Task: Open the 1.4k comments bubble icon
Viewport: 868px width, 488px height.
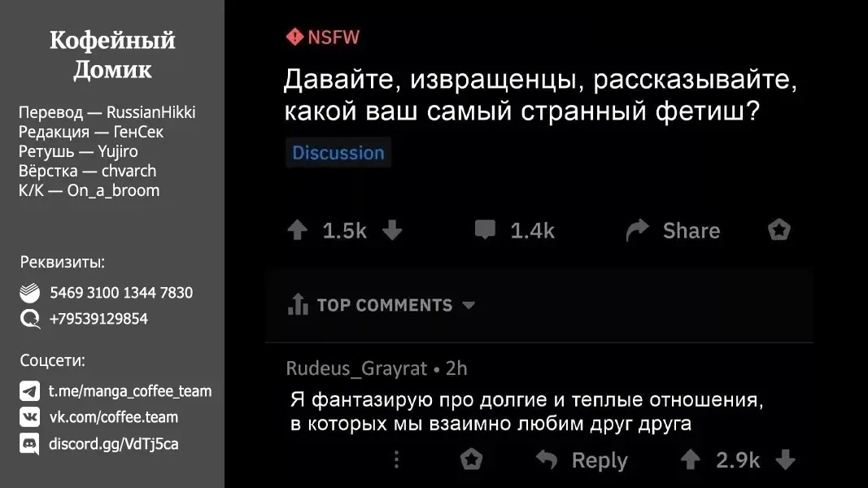Action: tap(485, 230)
